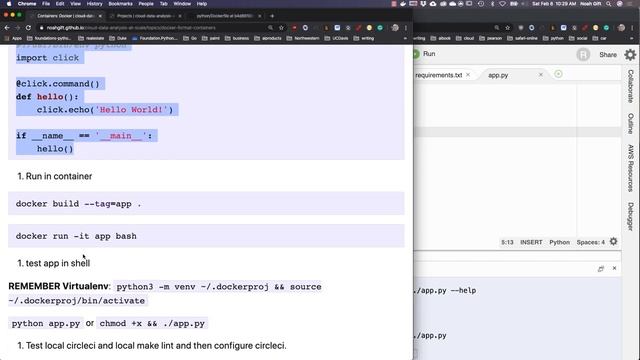This screenshot has width=640, height=360.
Task: Switch to the Projects cloud-data-analysis tab
Action: (x=146, y=16)
